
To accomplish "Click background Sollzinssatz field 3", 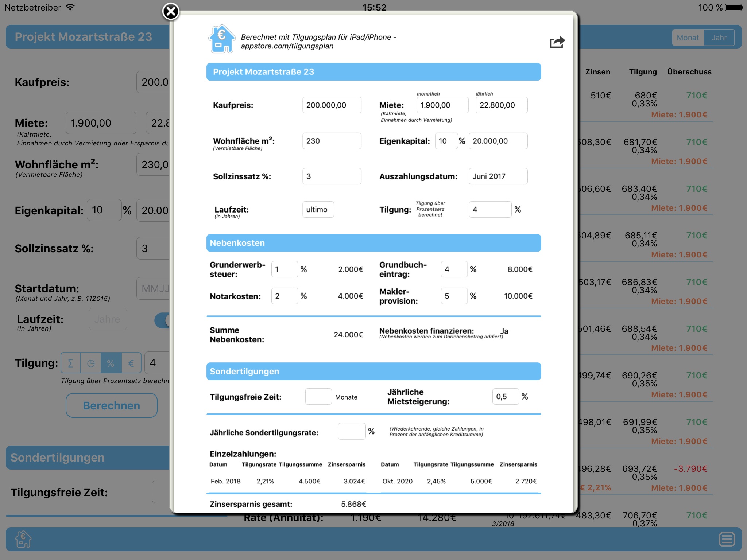I will (153, 248).
